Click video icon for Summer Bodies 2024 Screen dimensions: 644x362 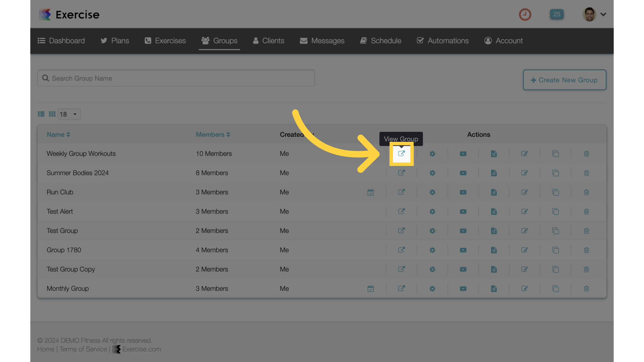[x=463, y=173]
